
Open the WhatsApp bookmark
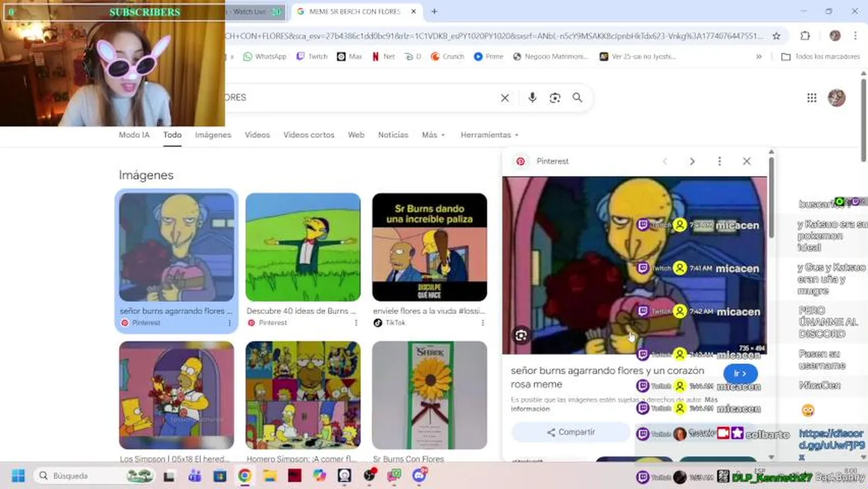pos(265,56)
